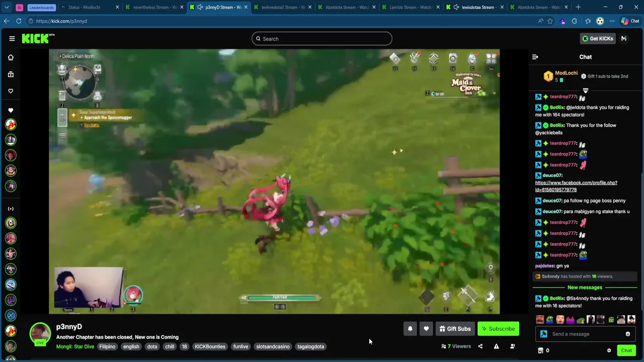Screen dimensions: 644x362
Task: Open Leaderboards tab group
Action: (41, 7)
